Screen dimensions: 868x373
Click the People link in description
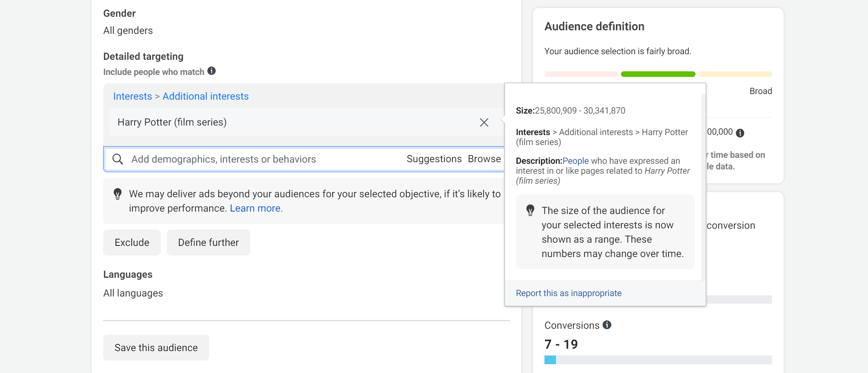(x=575, y=161)
